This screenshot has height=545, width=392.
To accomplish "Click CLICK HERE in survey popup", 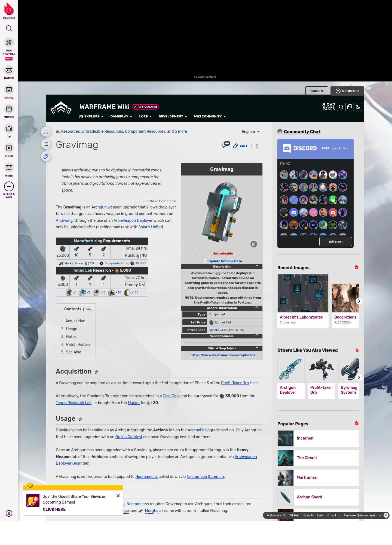I will click(54, 509).
